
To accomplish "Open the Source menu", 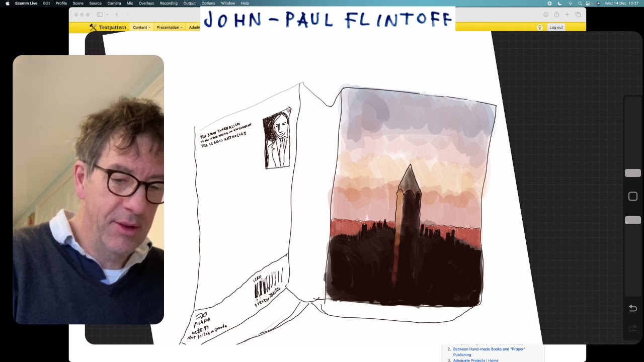I will click(x=96, y=3).
